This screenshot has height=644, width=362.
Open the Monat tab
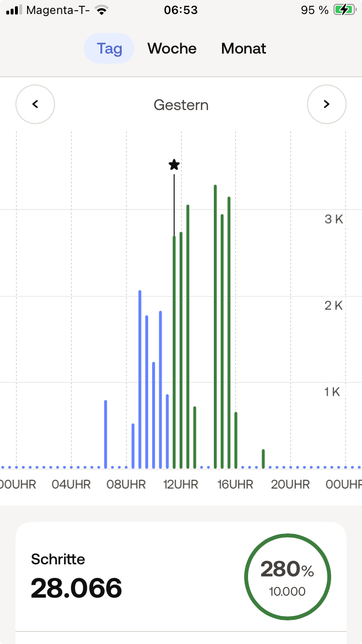click(244, 48)
